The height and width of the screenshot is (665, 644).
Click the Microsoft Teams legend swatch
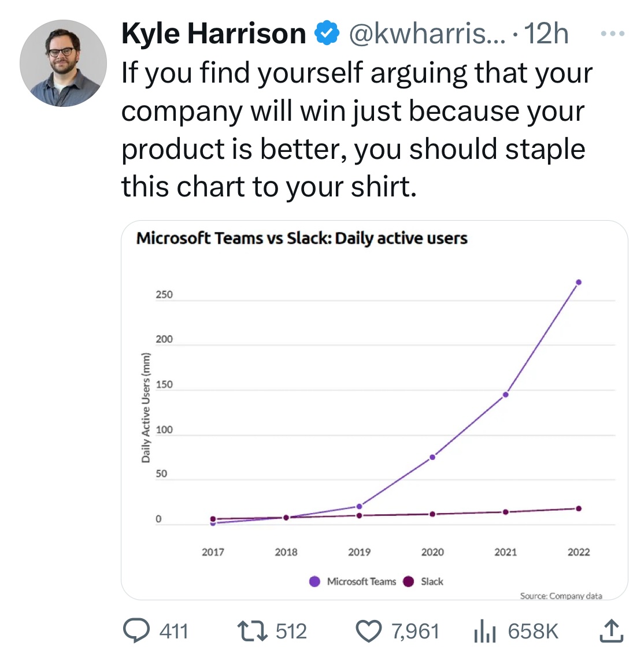[x=314, y=581]
